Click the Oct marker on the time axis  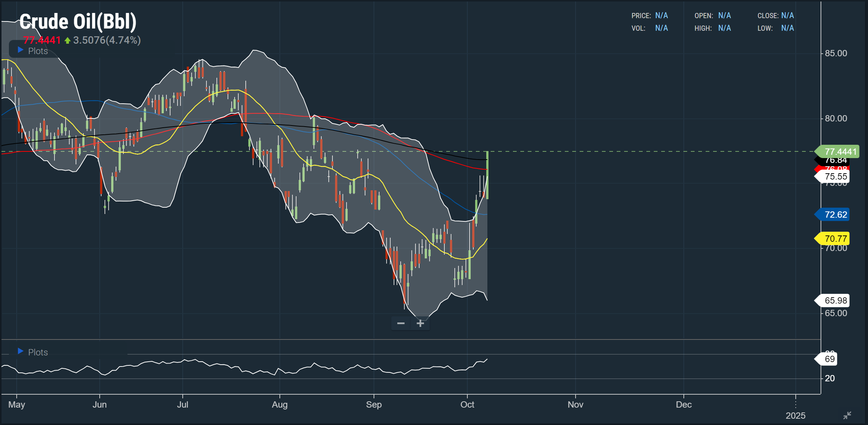pos(467,404)
